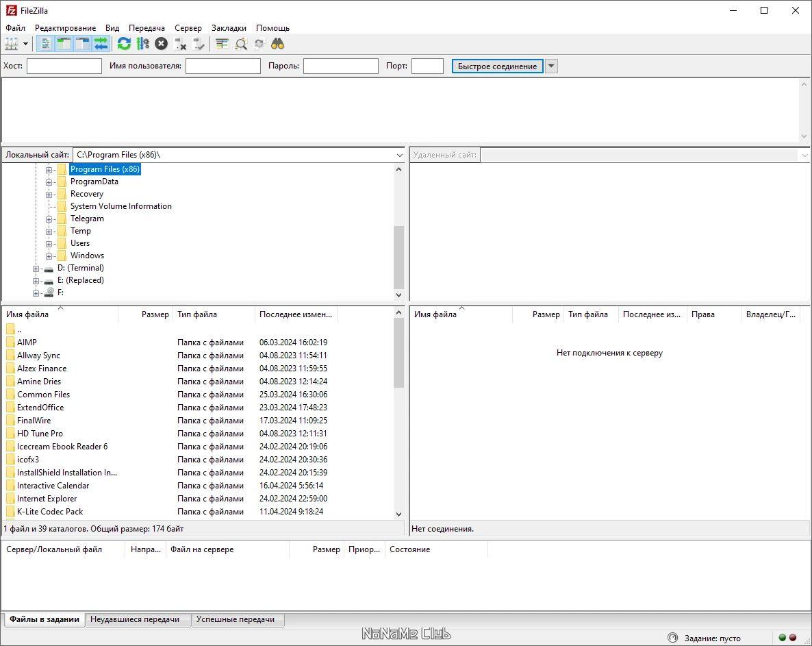
Task: Open the Файл menu
Action: point(16,28)
